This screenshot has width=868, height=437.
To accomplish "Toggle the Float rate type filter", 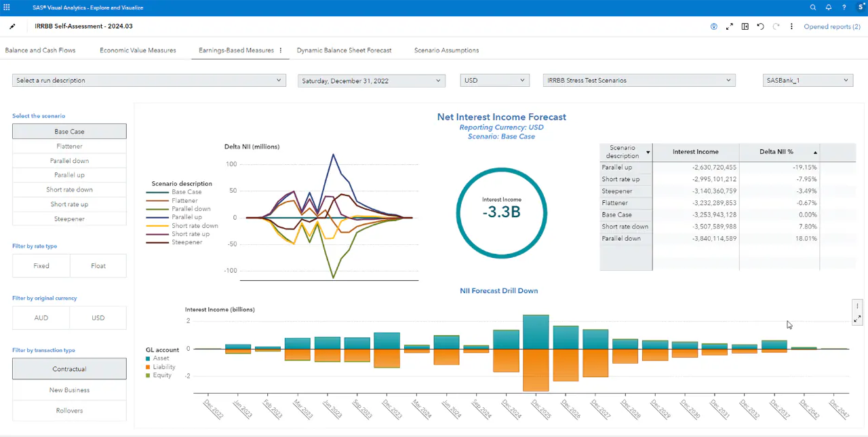I will pyautogui.click(x=98, y=265).
